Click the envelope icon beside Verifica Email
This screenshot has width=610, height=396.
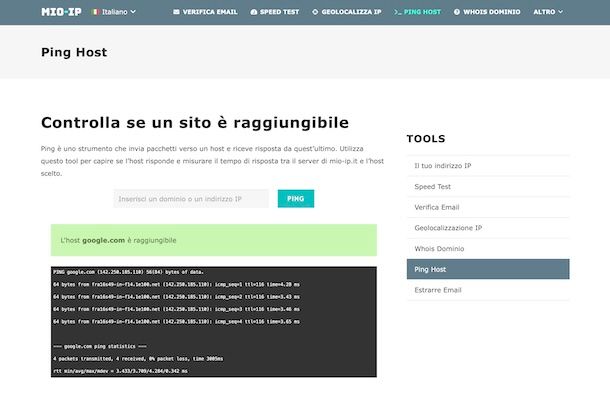176,12
